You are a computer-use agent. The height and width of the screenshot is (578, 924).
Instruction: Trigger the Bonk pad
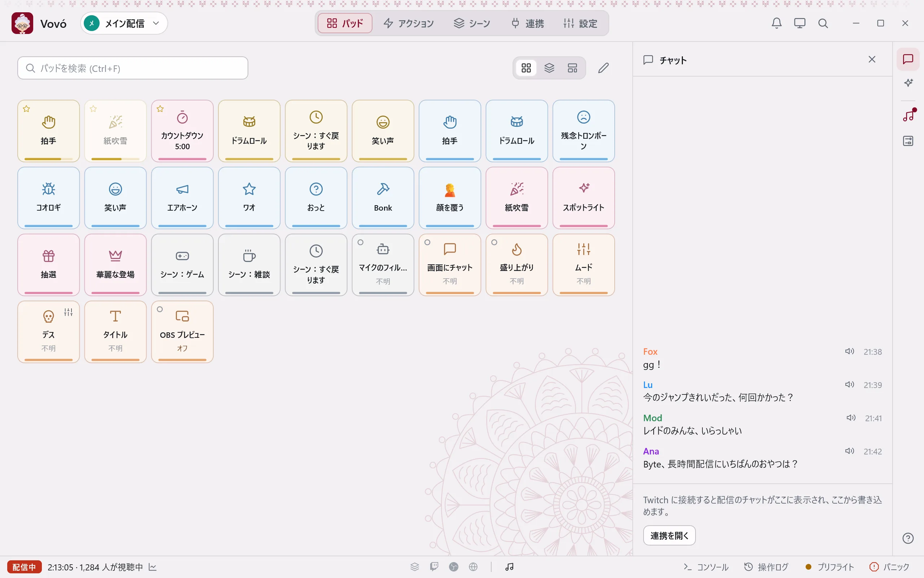click(x=383, y=198)
